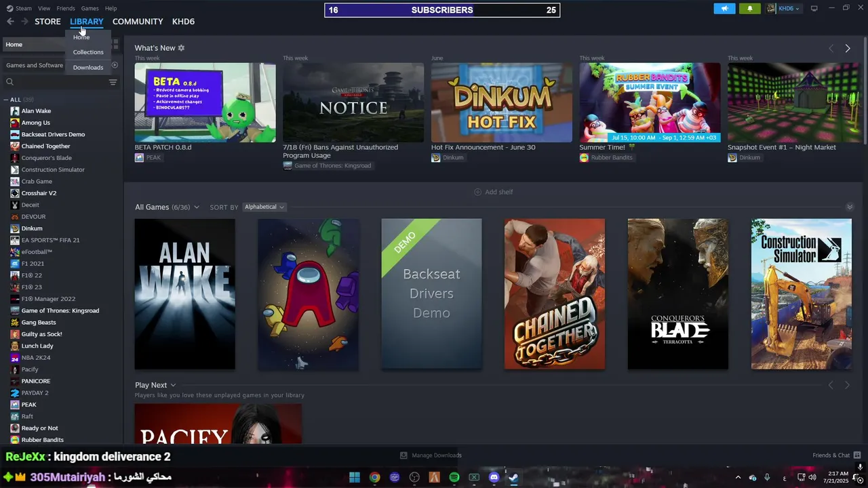The image size is (868, 488).
Task: Open the Friends menu
Action: [x=66, y=8]
